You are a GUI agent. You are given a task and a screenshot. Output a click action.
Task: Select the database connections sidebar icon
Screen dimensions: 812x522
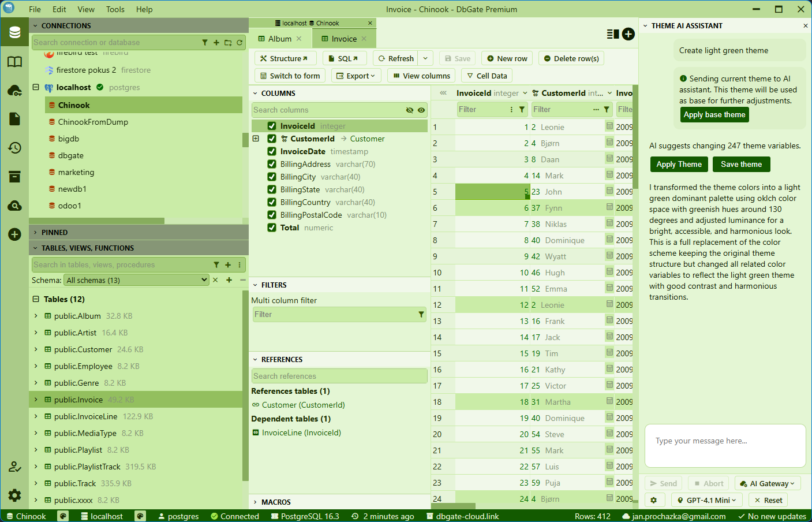point(14,32)
